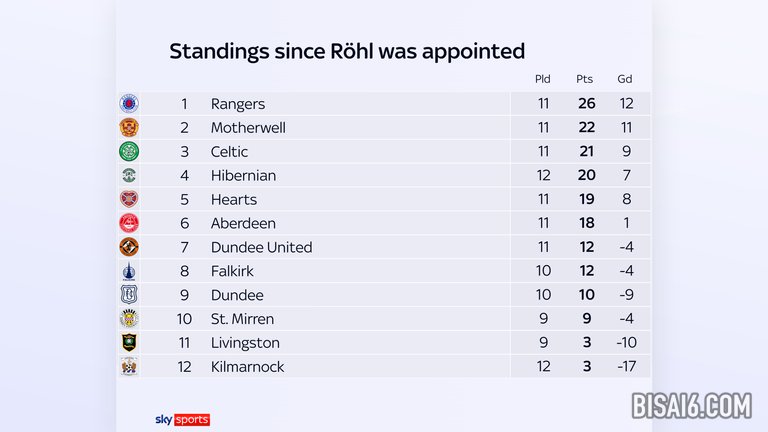Select the Aberdeen club crest icon
Screen dimensions: 768x432
129,223
